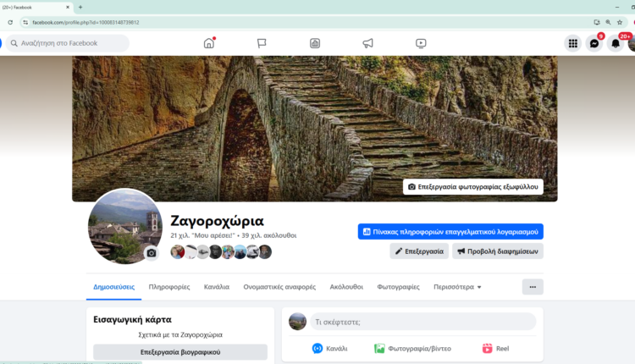Open Pages flag icon in top navigation

pos(262,43)
